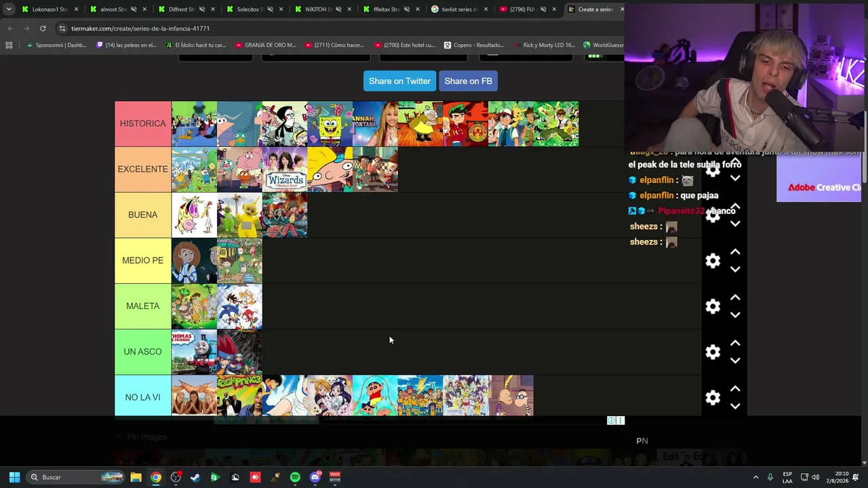Go back in browser history
868x488 pixels.
click(x=10, y=28)
